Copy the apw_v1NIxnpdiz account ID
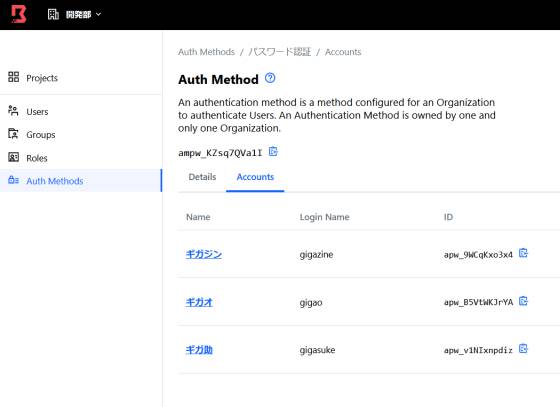The height and width of the screenshot is (407, 560). [x=523, y=349]
